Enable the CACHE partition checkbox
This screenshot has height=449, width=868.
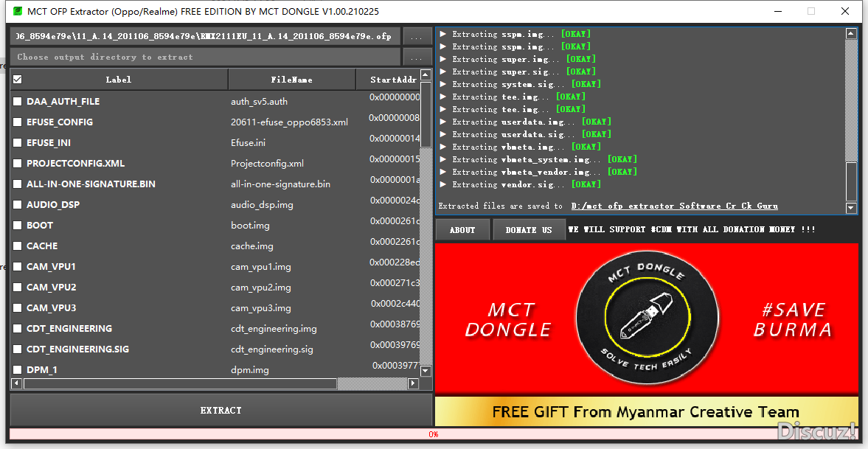point(18,246)
